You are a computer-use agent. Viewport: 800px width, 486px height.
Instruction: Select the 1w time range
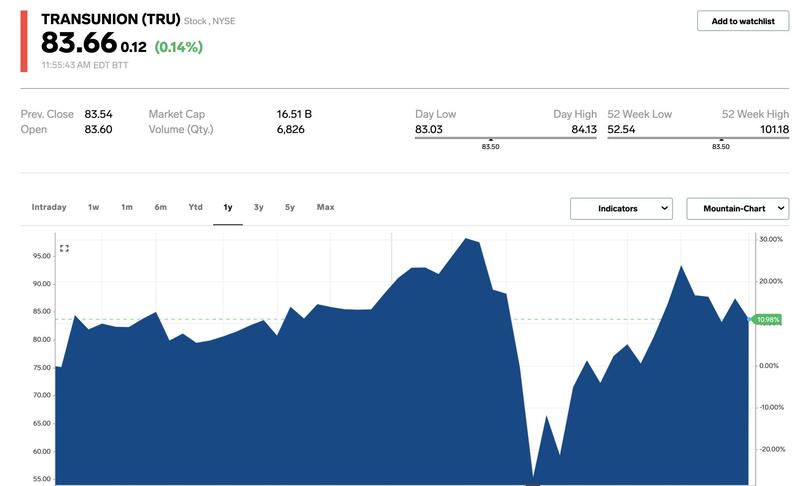(93, 207)
